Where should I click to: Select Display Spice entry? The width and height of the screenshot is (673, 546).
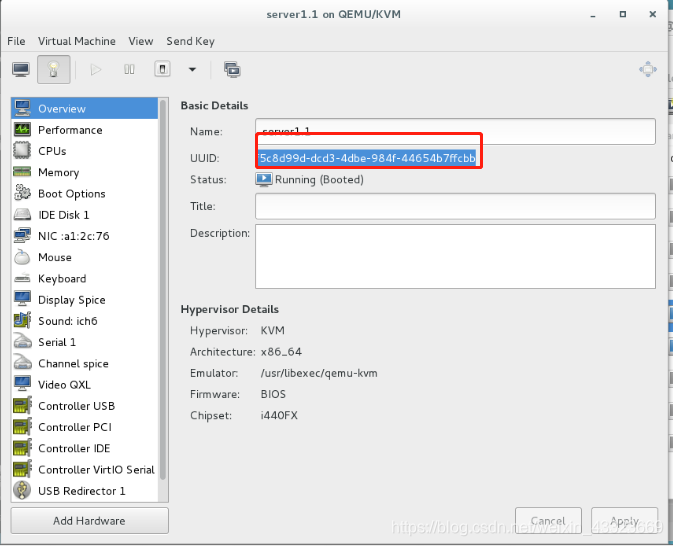click(85, 300)
